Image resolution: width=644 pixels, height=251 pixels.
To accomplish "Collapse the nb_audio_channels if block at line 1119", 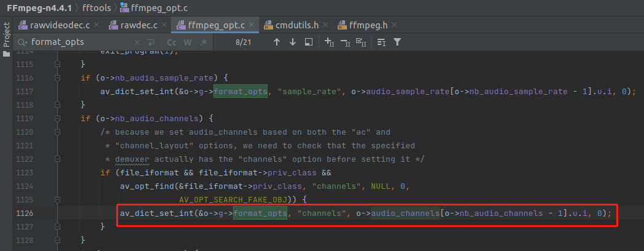I will [58, 118].
